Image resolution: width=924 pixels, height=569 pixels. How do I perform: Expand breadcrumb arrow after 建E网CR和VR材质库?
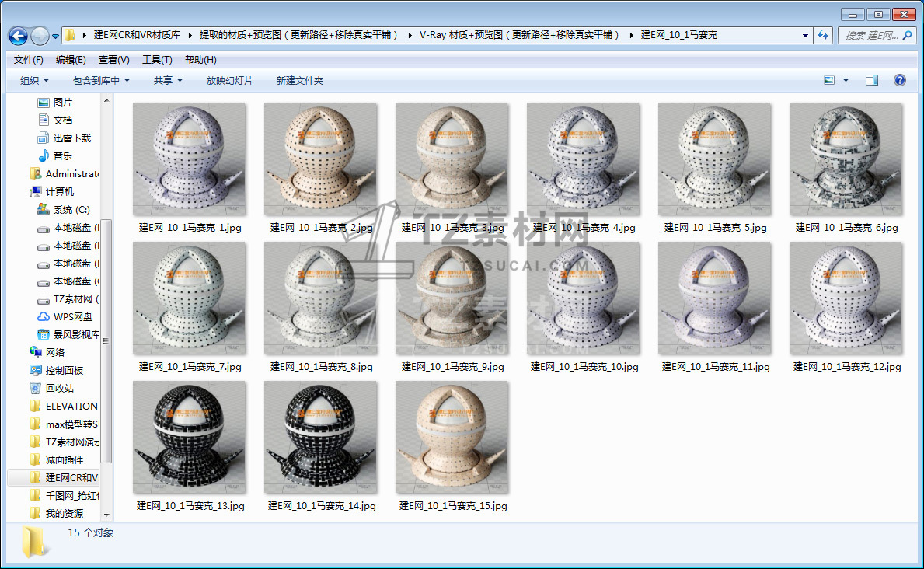190,36
